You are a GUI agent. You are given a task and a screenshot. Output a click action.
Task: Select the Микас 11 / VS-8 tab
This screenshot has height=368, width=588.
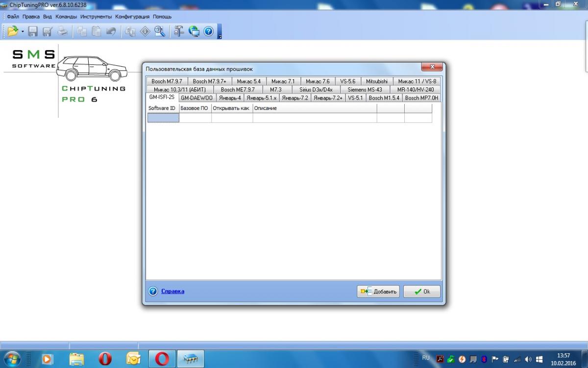pos(417,81)
